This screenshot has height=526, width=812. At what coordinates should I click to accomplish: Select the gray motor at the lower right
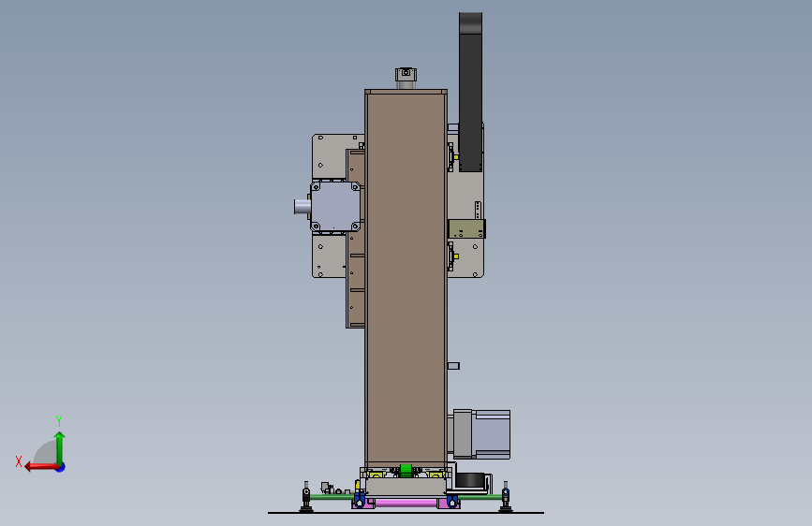coord(481,434)
